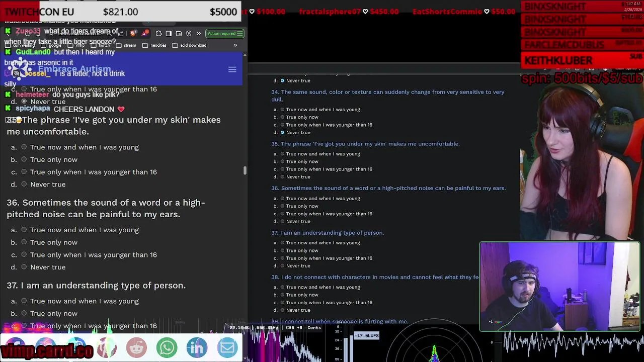Select 'True only now' for question 34, right page
Screen dimensions: 644x362
(282, 117)
